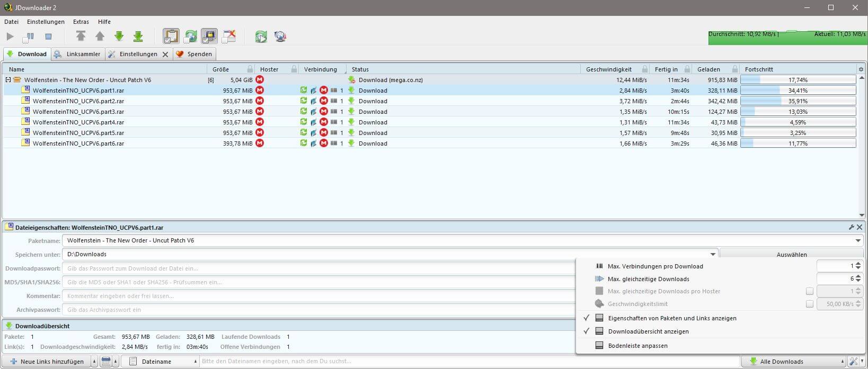The width and height of the screenshot is (868, 369).
Task: Sort by the Status column header
Action: tap(463, 69)
